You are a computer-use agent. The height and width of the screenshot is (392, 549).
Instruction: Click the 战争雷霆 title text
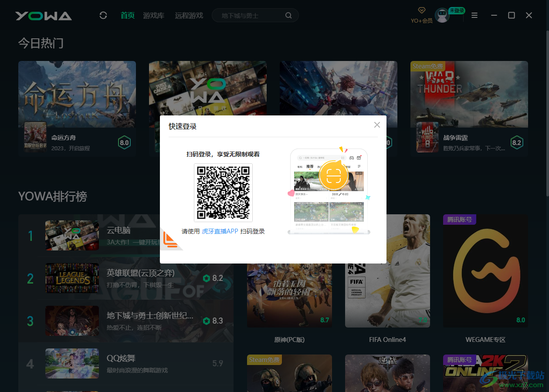[x=455, y=138]
